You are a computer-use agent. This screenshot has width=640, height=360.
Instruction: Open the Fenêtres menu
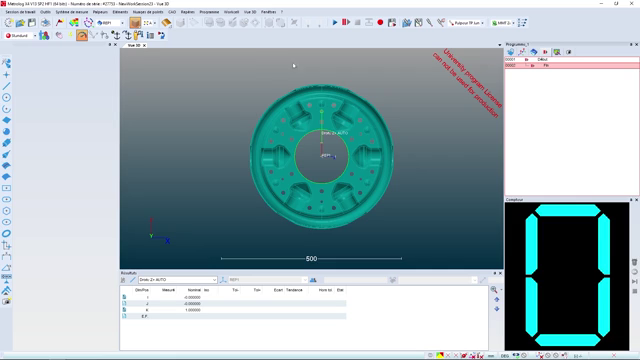click(x=268, y=12)
